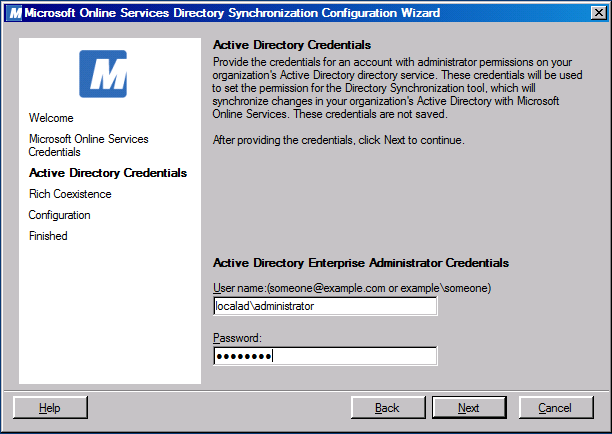The image size is (612, 434).
Task: Click the wizard icon in the title bar
Action: point(14,12)
